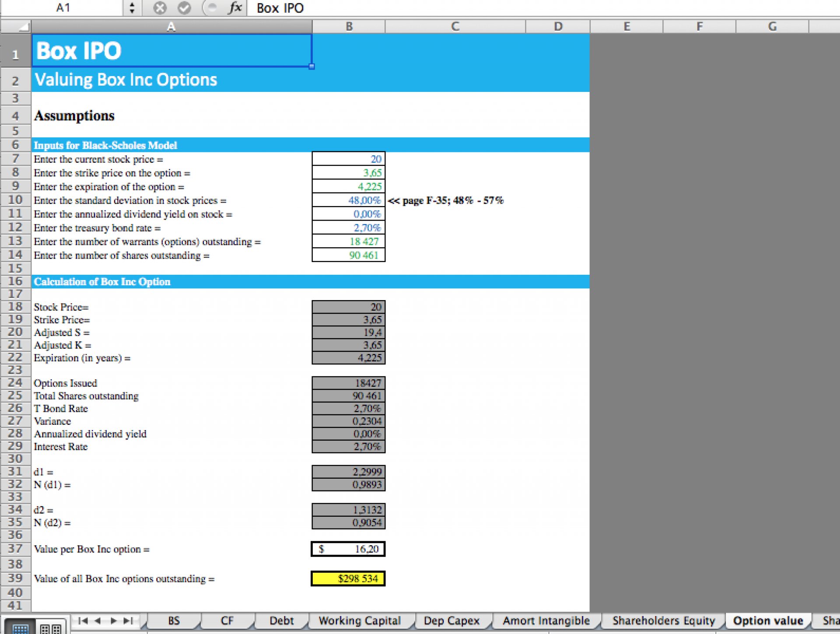The height and width of the screenshot is (634, 840).
Task: Click the Valuing Box Inc Options cell
Action: pos(171,80)
